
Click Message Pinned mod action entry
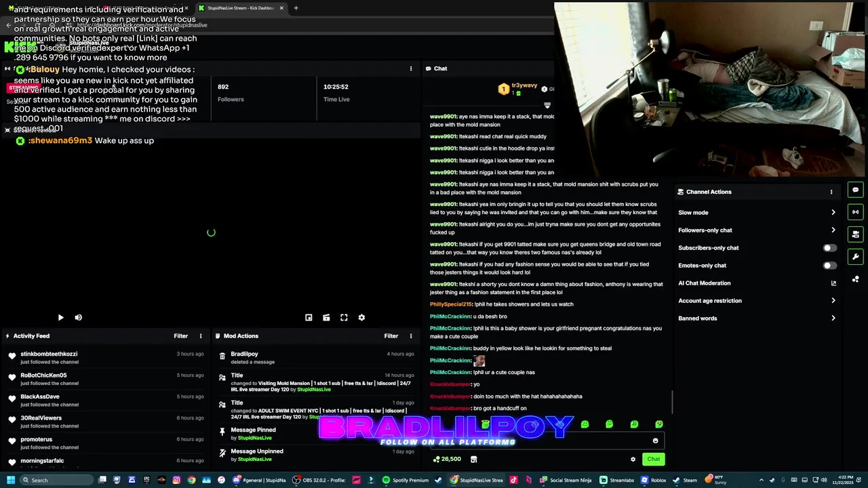coord(316,433)
